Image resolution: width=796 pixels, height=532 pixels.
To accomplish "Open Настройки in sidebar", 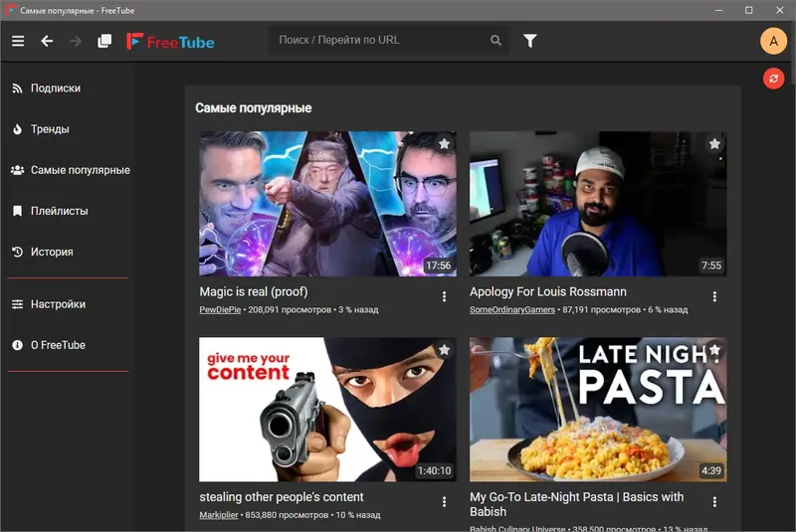I will [x=68, y=304].
